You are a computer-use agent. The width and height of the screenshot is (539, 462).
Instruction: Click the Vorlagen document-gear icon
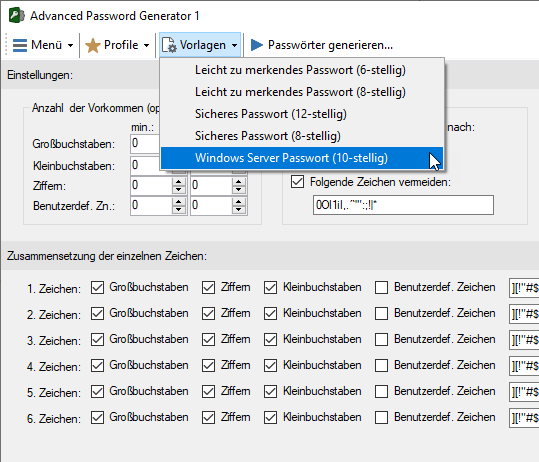pyautogui.click(x=169, y=45)
